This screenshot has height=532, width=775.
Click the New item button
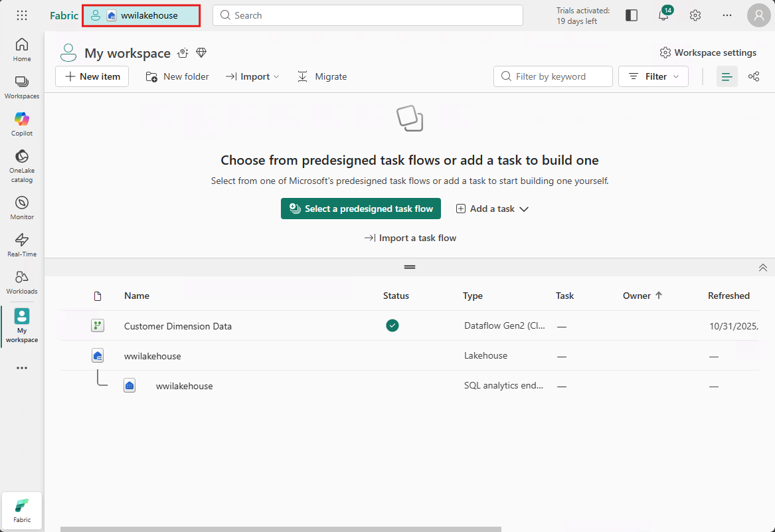coord(92,76)
